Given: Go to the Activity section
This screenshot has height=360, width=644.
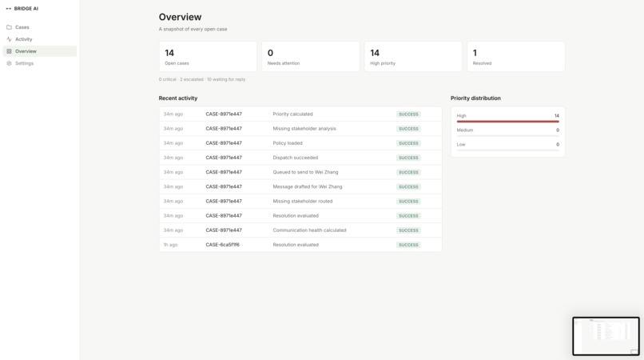Looking at the screenshot, I should (x=40, y=39).
